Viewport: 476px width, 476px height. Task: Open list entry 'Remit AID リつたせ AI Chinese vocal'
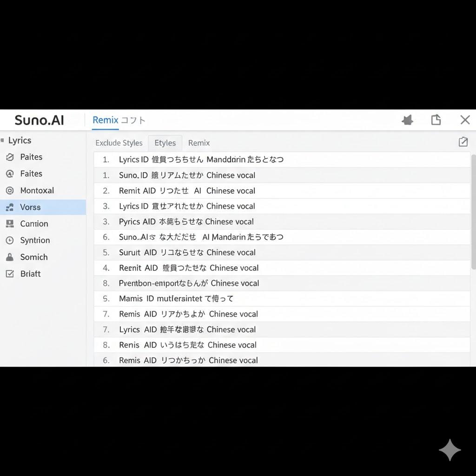(187, 191)
